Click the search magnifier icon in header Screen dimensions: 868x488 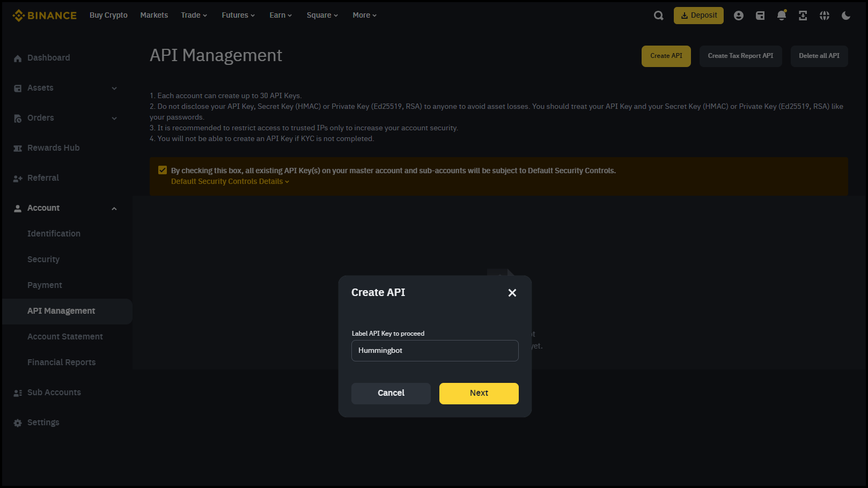pyautogui.click(x=658, y=16)
